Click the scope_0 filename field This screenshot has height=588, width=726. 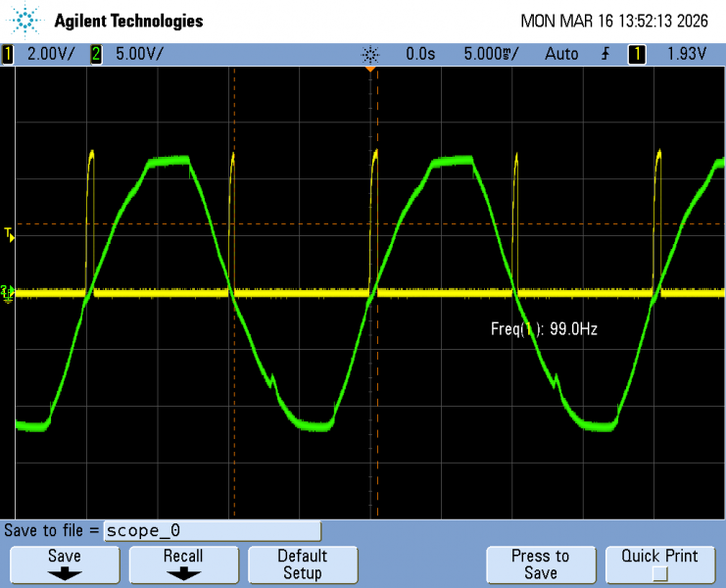click(212, 531)
